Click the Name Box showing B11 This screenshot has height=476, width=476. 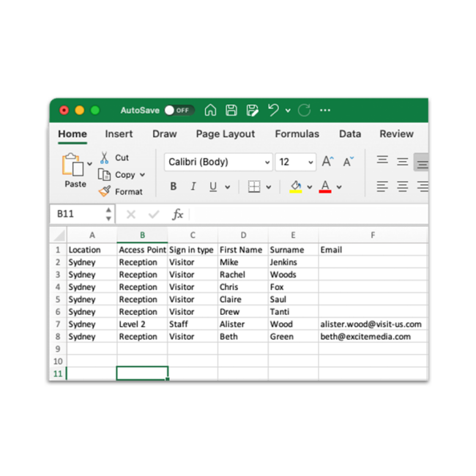pos(82,214)
